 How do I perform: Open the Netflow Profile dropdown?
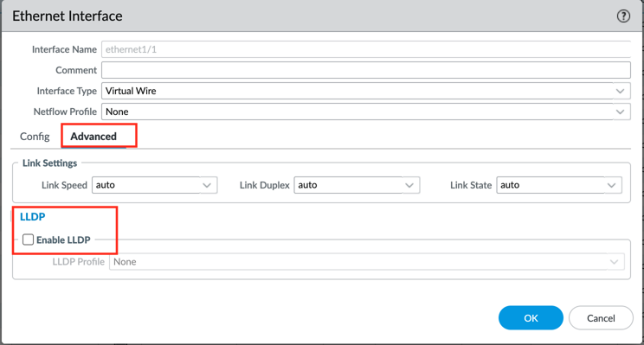pos(366,112)
